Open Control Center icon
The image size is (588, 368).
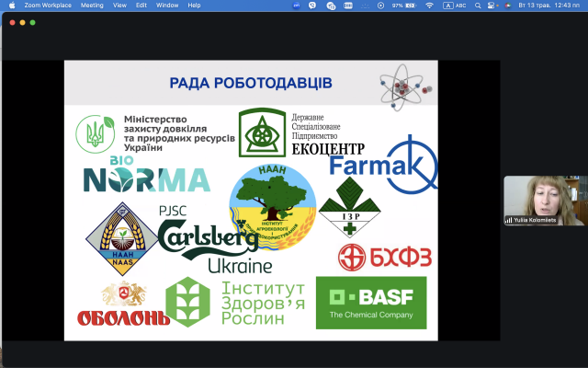click(x=491, y=6)
